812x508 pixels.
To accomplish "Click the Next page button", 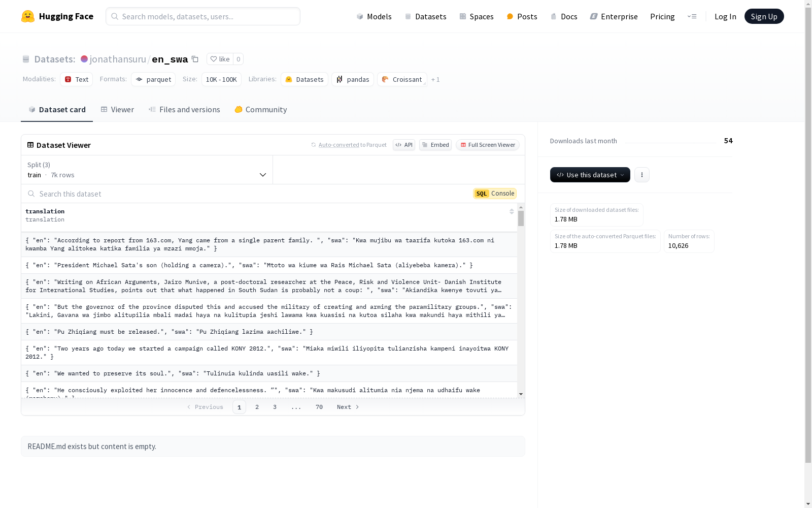I will click(348, 407).
